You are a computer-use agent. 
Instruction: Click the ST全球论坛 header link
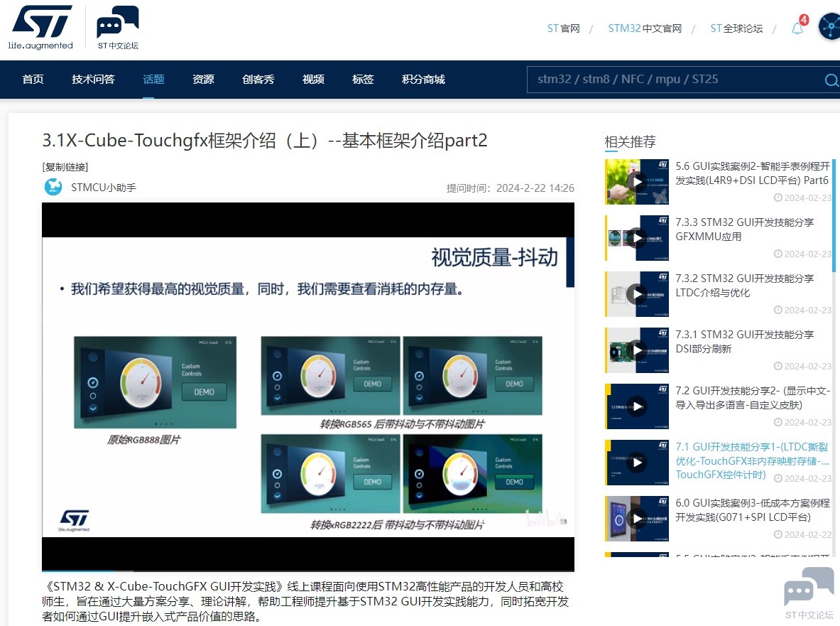pyautogui.click(x=736, y=28)
